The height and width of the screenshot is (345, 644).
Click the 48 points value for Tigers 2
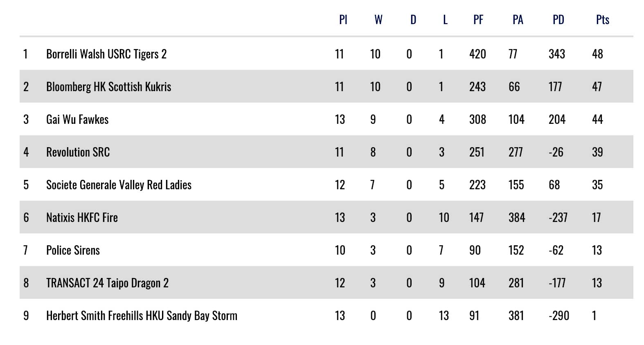597,54
